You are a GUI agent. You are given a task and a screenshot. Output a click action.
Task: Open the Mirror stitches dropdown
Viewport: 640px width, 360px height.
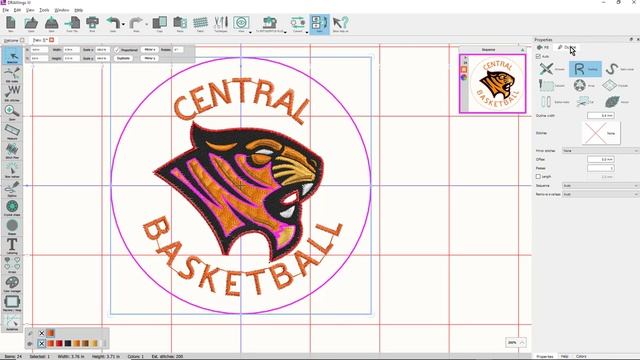[x=600, y=151]
